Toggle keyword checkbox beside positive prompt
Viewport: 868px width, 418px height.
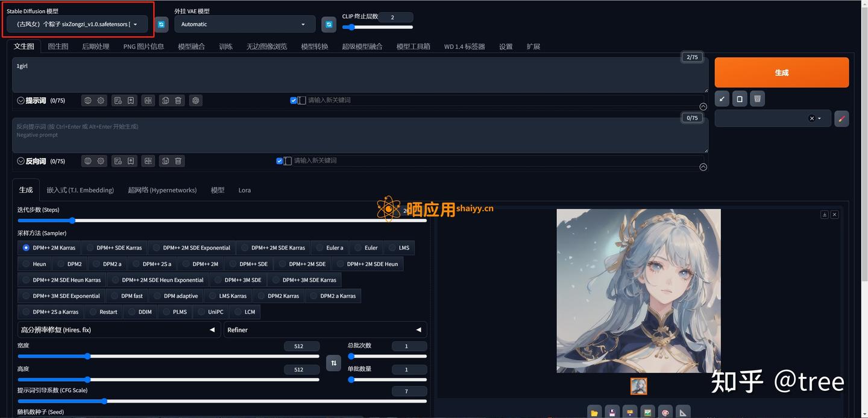294,100
